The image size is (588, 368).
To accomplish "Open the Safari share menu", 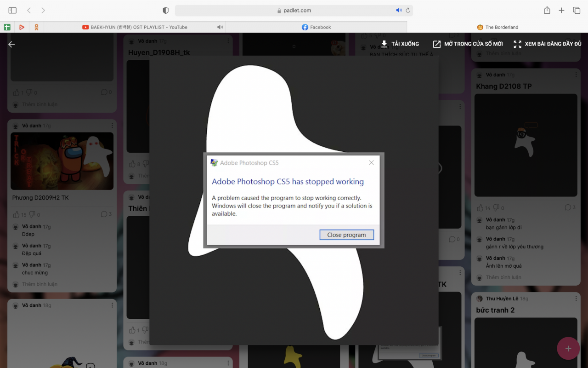I will (547, 10).
